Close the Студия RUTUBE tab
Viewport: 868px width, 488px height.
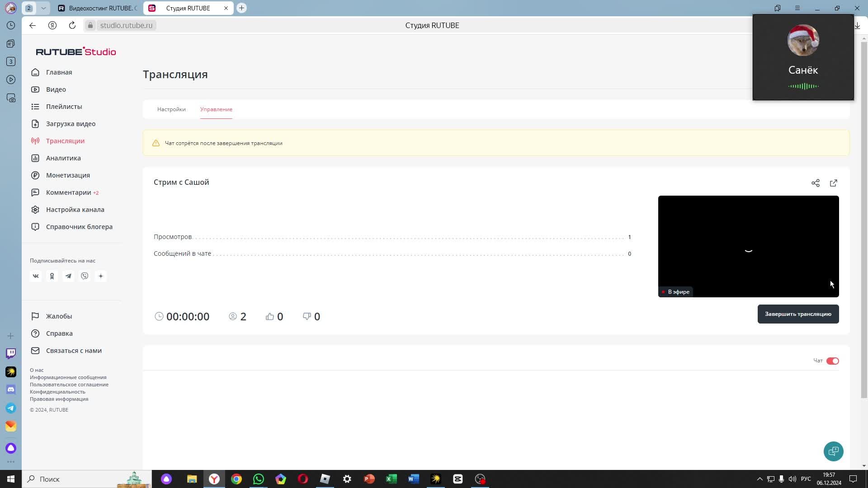pos(226,8)
